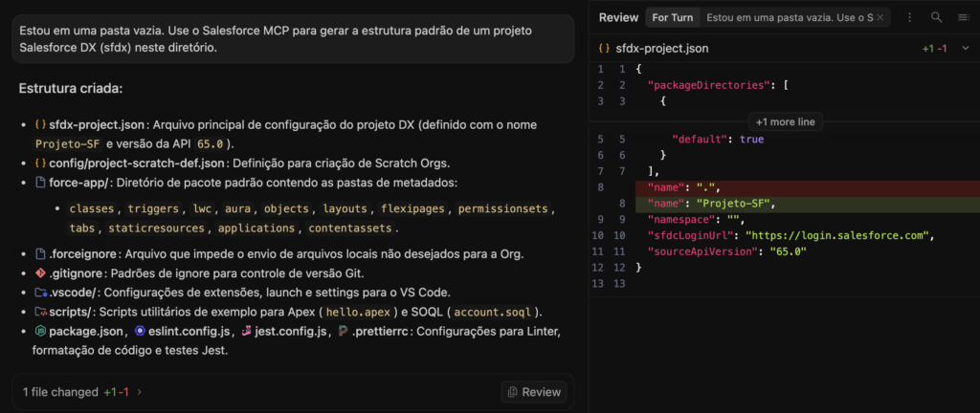Click the JSON icon before config/project-scratch-def.json
The width and height of the screenshot is (980, 413).
[40, 163]
